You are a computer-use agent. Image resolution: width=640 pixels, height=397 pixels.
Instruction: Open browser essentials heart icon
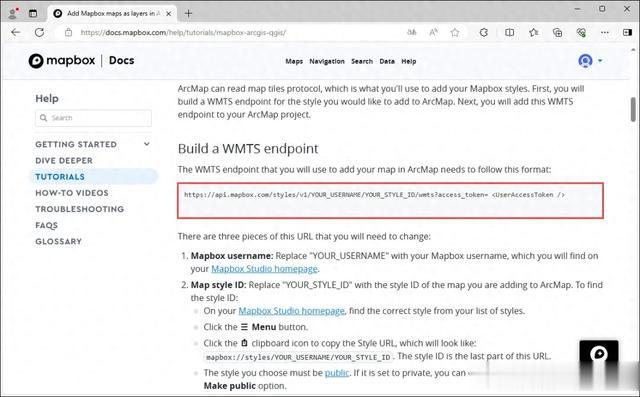click(x=582, y=32)
